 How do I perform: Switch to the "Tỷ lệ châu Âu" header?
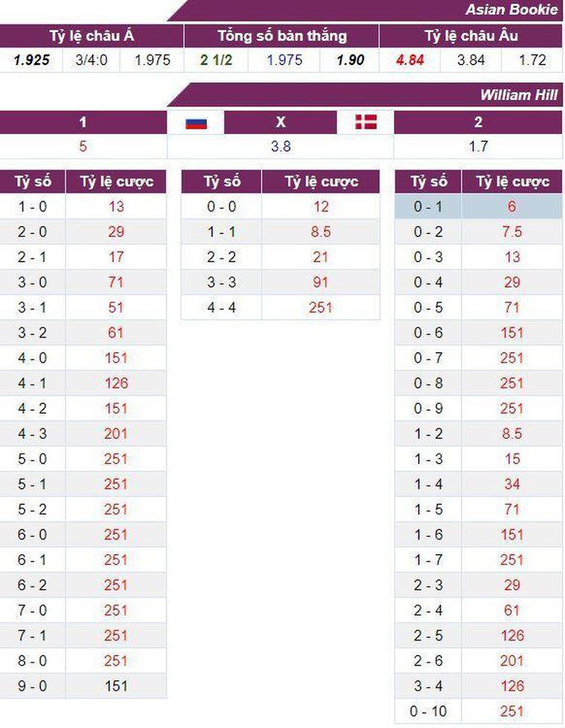(x=471, y=36)
